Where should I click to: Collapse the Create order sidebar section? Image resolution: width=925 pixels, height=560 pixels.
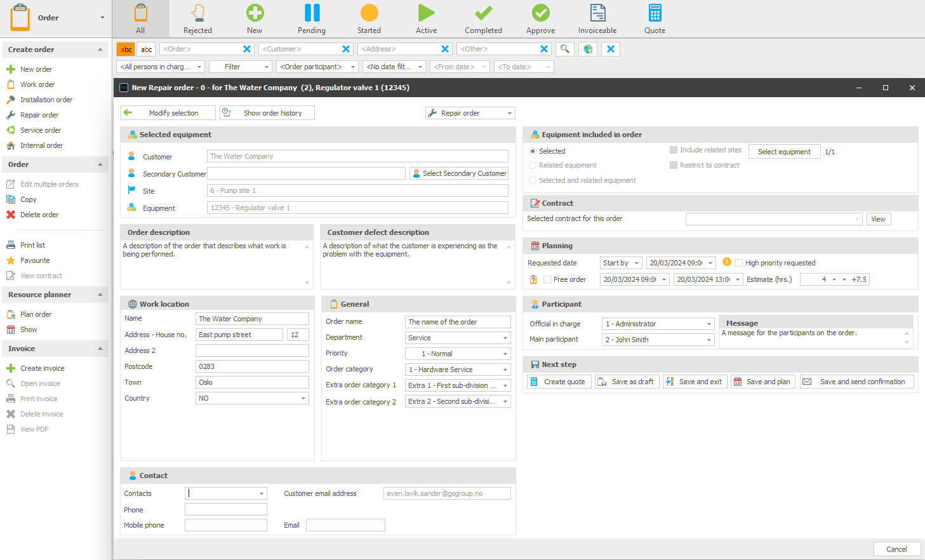[100, 50]
